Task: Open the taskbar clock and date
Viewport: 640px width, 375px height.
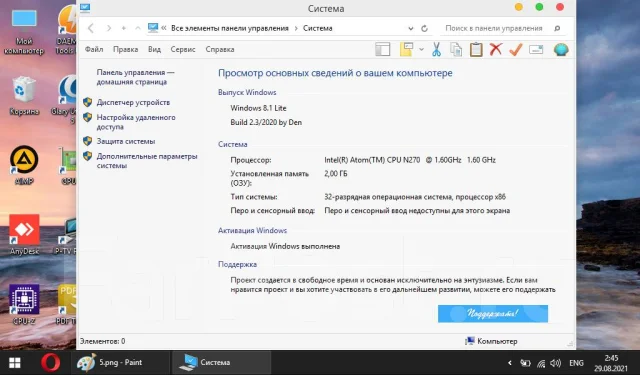Action: (x=611, y=363)
